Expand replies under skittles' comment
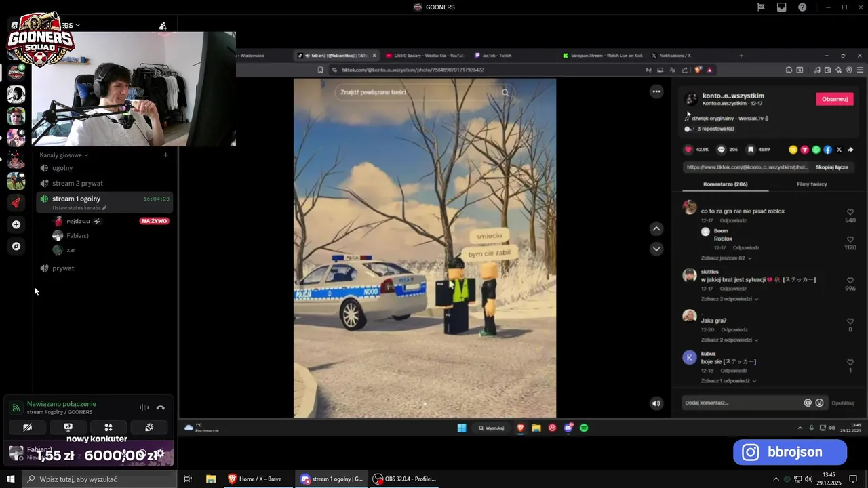The image size is (868, 488). [x=730, y=299]
